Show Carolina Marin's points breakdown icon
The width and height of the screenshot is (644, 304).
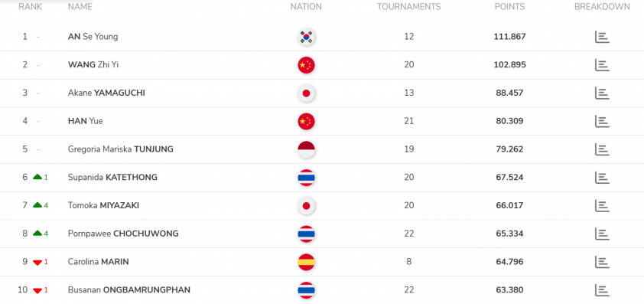[x=602, y=262]
